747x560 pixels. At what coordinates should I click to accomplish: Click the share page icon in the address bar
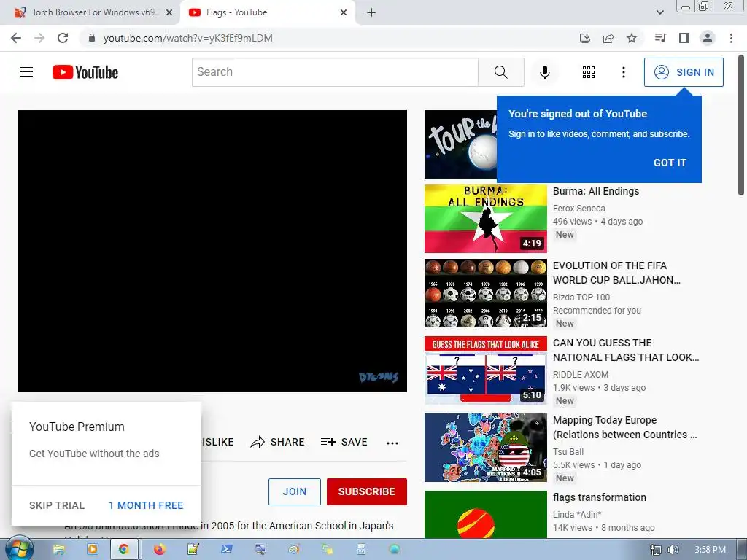[608, 38]
